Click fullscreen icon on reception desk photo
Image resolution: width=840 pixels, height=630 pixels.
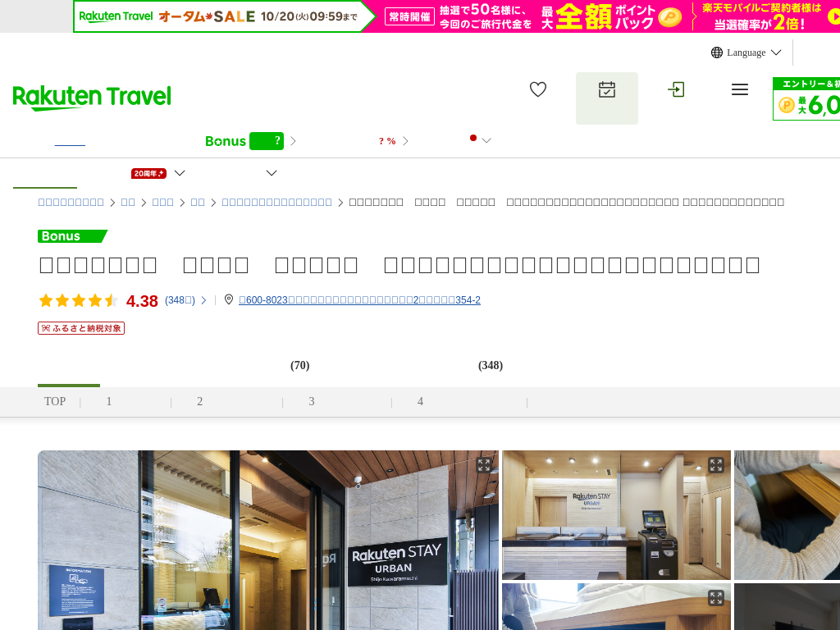pyautogui.click(x=715, y=465)
